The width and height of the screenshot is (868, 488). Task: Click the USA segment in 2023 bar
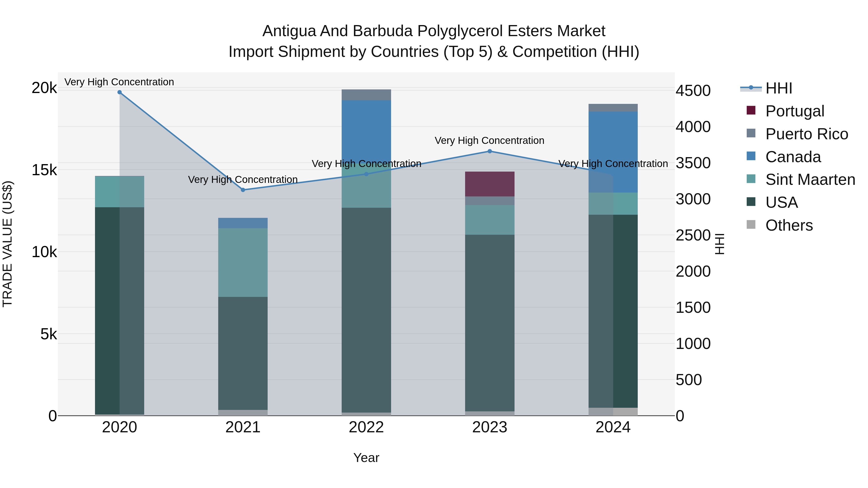point(490,323)
